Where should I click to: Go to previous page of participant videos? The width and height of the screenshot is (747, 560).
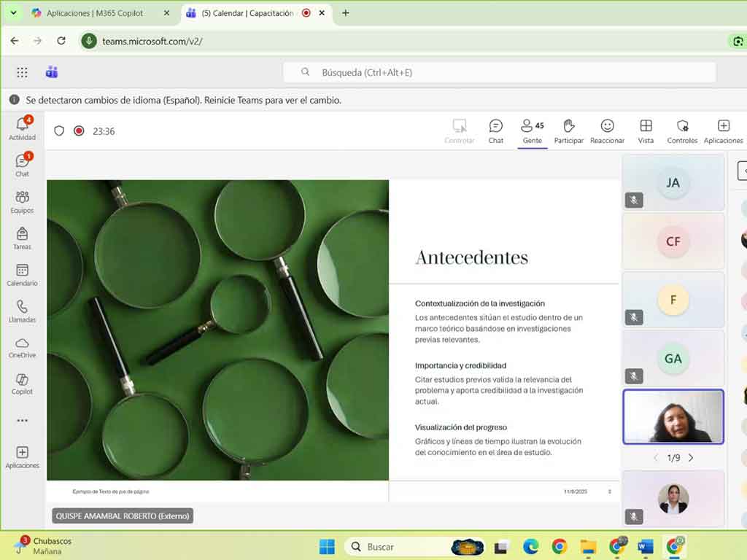point(655,458)
